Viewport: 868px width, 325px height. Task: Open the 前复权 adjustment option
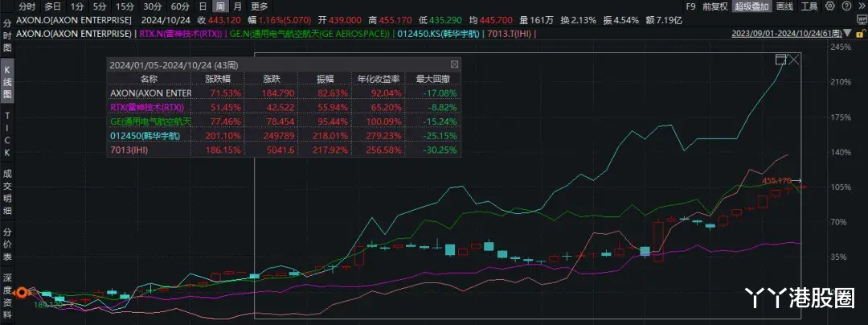(x=715, y=6)
